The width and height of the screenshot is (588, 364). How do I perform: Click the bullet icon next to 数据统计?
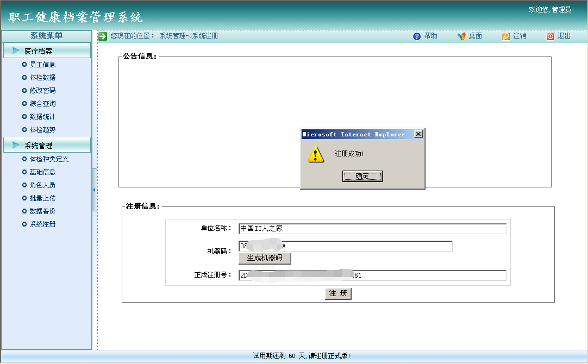point(24,117)
